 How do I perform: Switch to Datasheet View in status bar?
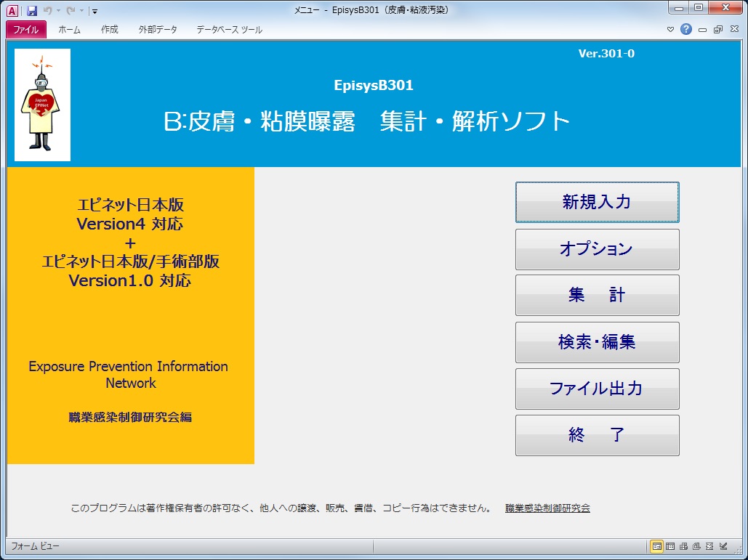670,546
